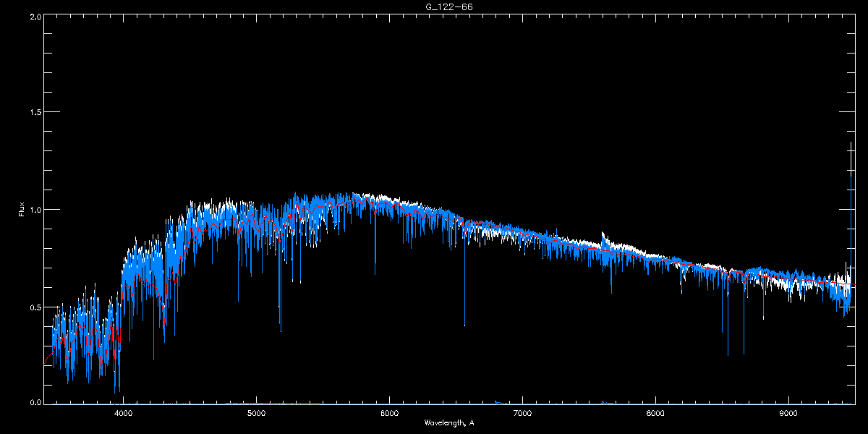Click the white emission bump near 7600
This screenshot has width=868, height=434.
coord(603,236)
